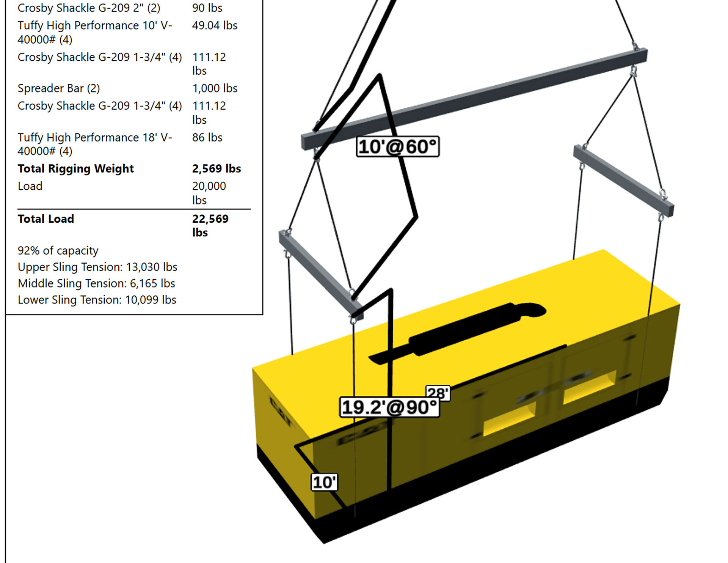Select the '1,000 lbs' spreader bar weight
The image size is (728, 563).
coord(215,88)
